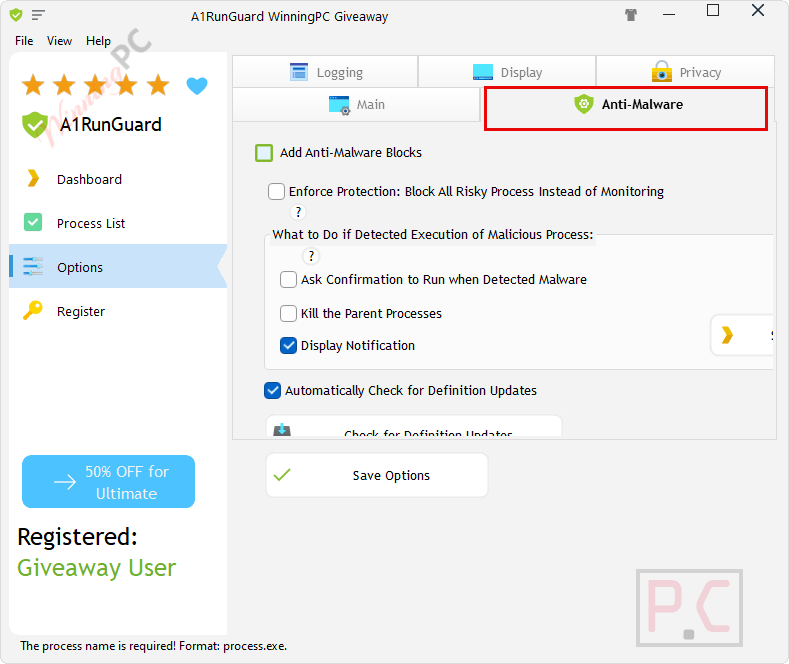Open Process List in sidebar

[118, 223]
